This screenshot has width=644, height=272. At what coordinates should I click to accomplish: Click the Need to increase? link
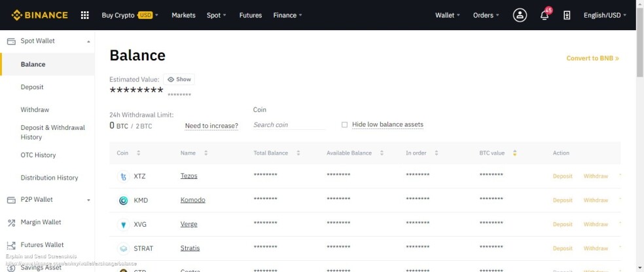click(x=211, y=126)
